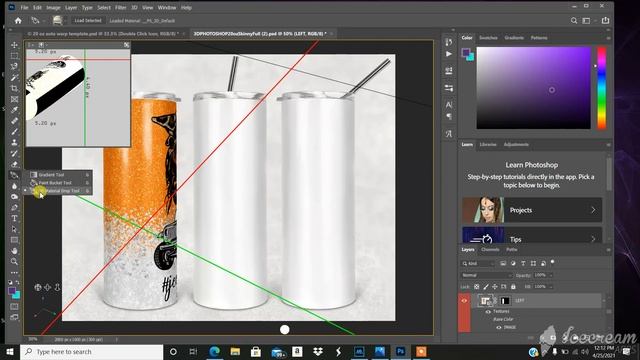Image resolution: width=640 pixels, height=360 pixels.
Task: Open the Fill value dropdown arrow
Action: coord(551,287)
